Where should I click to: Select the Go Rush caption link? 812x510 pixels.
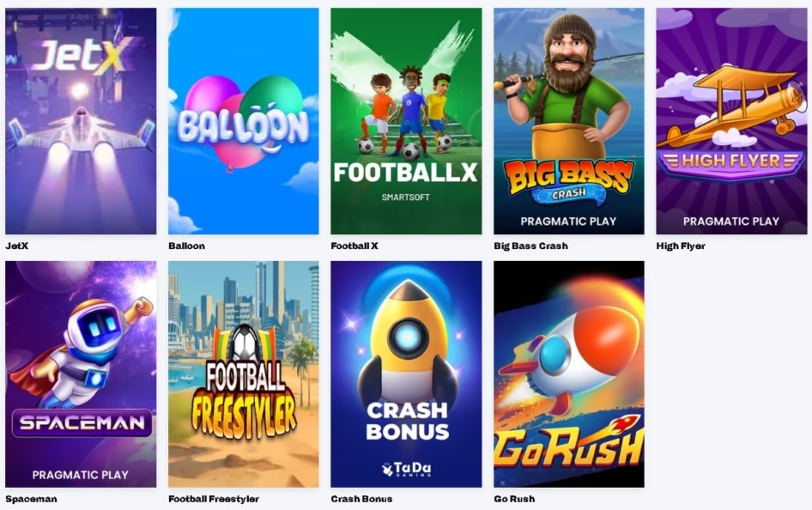(514, 499)
